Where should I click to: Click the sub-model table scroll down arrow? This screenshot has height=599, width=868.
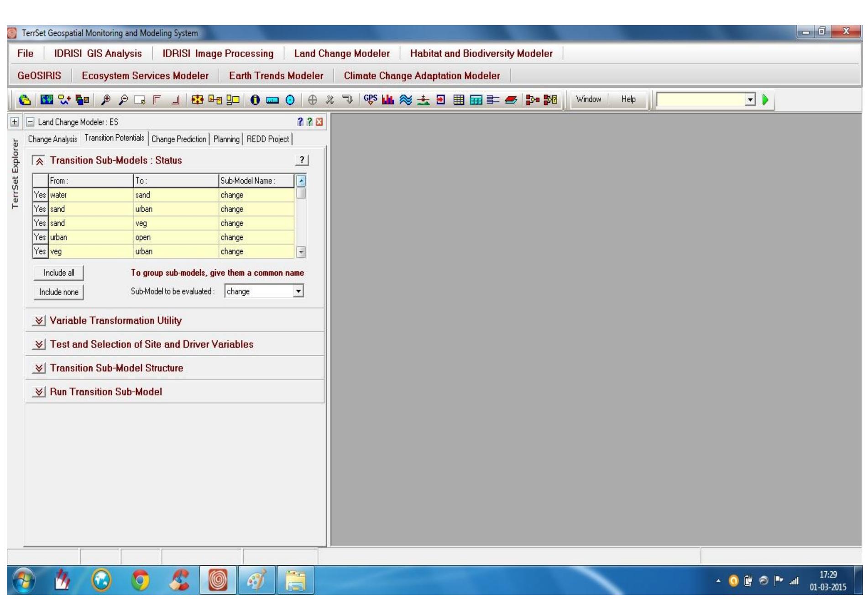point(301,252)
